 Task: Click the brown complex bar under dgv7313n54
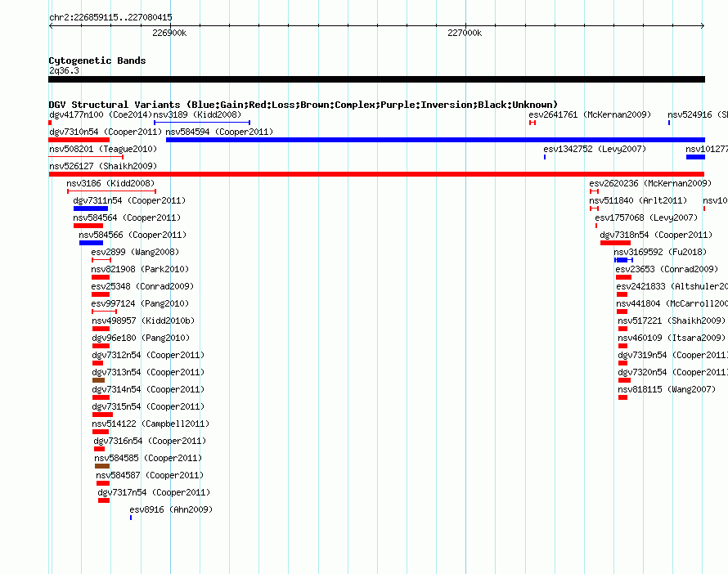[98, 380]
